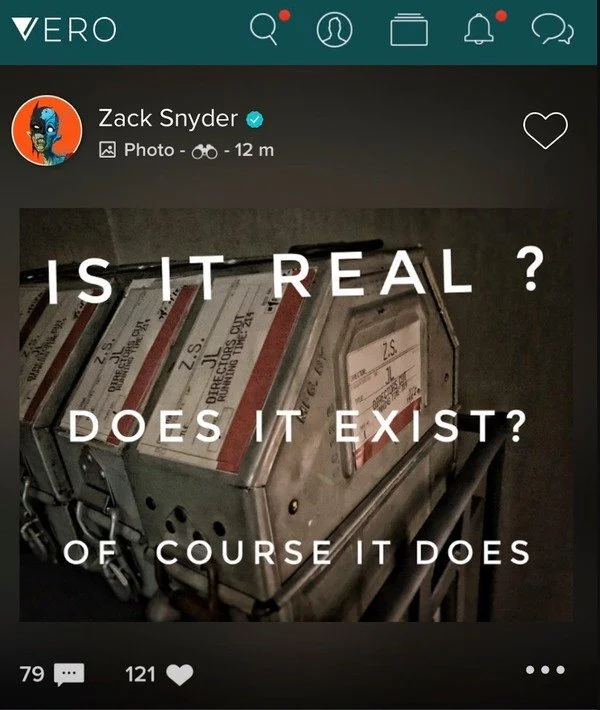Open the 79 comments bubble

(x=69, y=674)
